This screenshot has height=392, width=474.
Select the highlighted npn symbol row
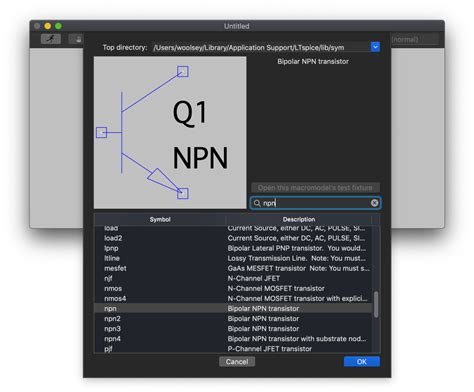(x=233, y=308)
